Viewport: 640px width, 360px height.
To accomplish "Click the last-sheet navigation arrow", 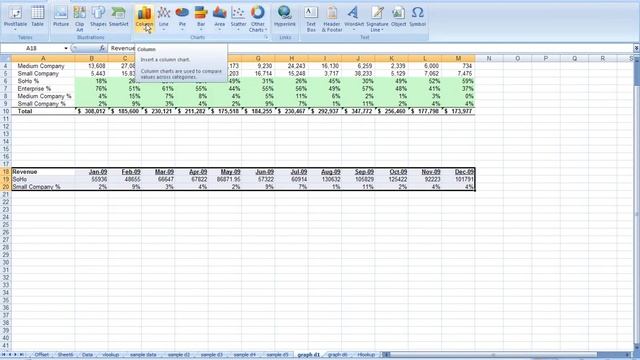I will (x=21, y=355).
